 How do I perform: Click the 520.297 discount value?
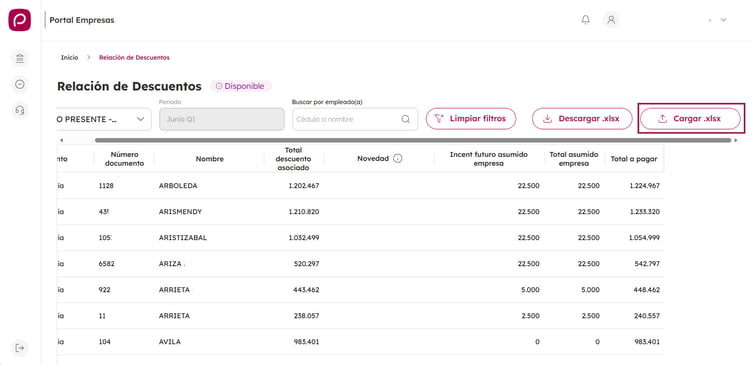click(307, 264)
